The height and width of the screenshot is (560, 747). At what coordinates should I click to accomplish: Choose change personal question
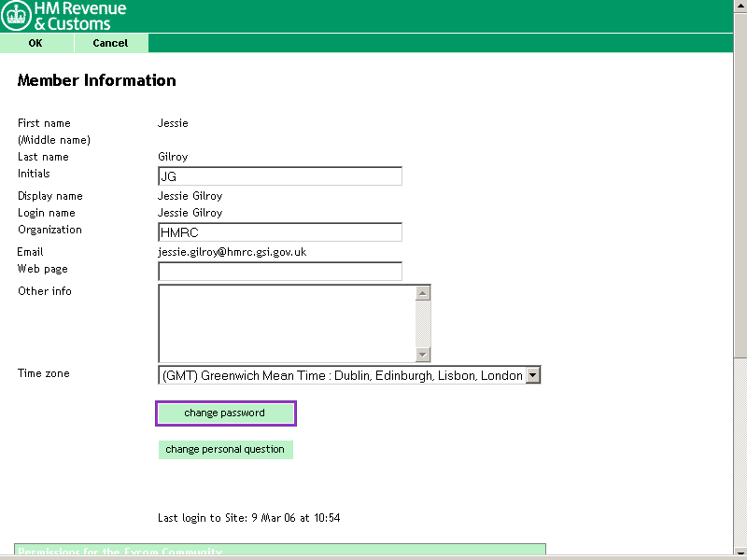tap(225, 450)
